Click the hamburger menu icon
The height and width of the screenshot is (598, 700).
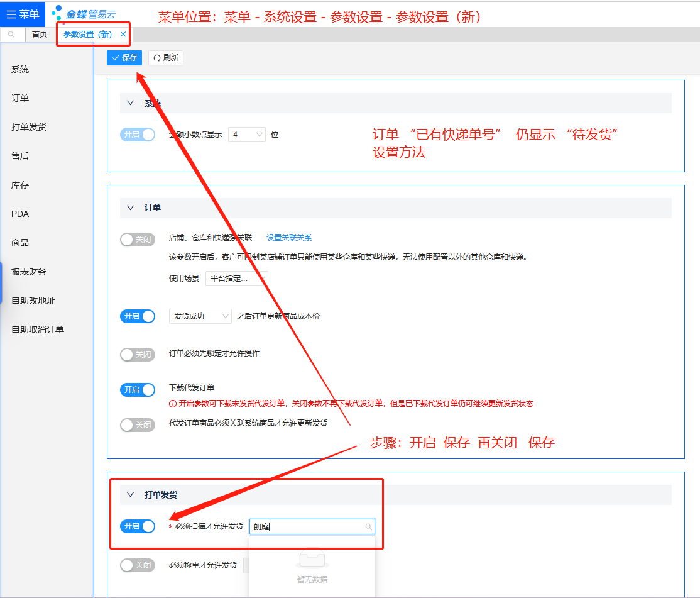tap(11, 14)
